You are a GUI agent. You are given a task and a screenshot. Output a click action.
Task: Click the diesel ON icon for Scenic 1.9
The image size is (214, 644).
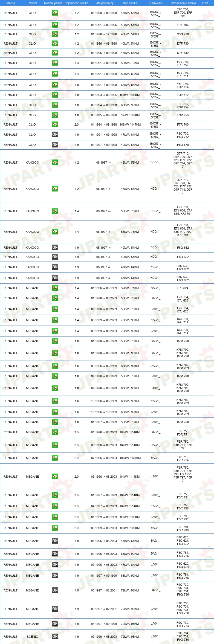click(55, 637)
